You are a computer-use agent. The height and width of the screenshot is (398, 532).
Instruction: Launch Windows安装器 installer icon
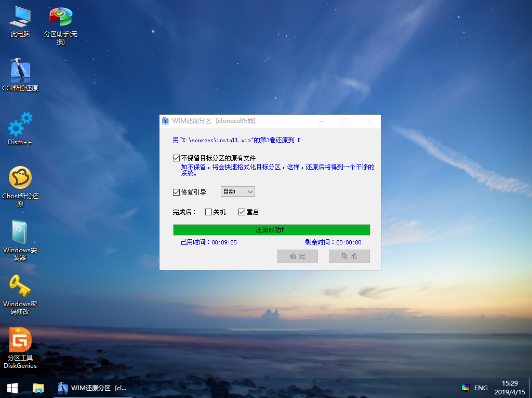[x=20, y=232]
